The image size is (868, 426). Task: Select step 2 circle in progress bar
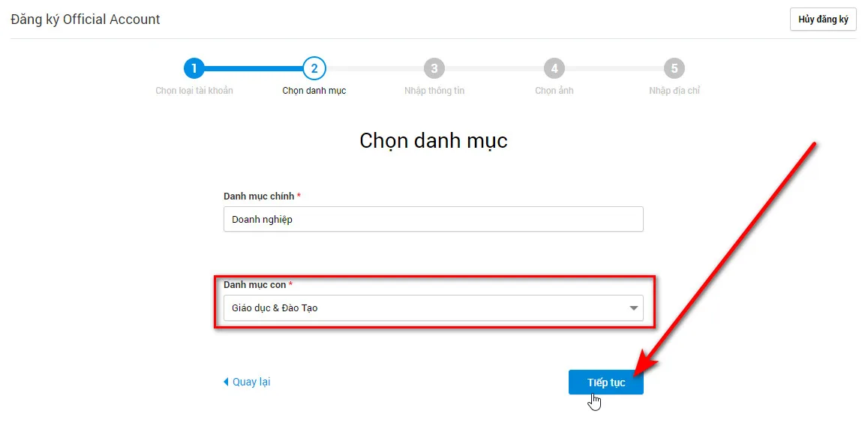tap(314, 68)
